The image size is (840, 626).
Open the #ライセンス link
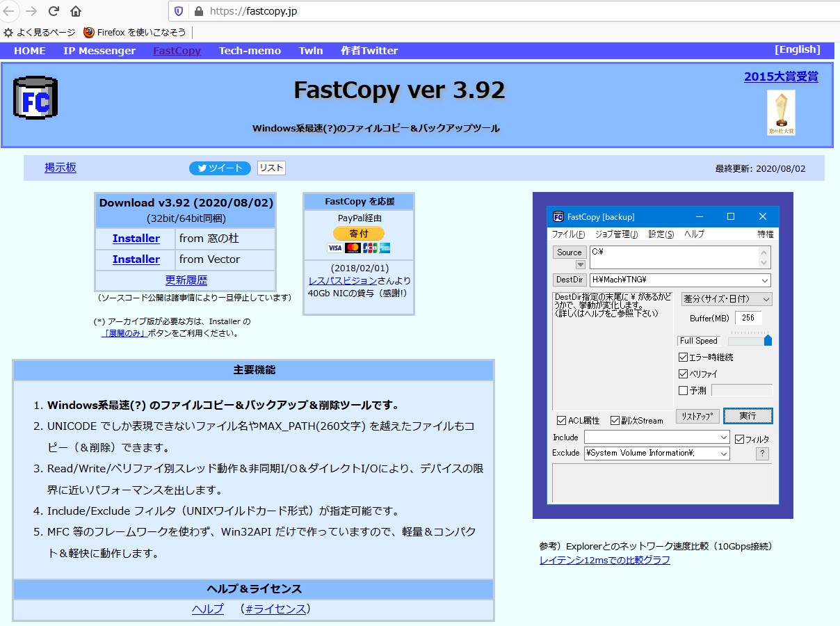click(275, 609)
